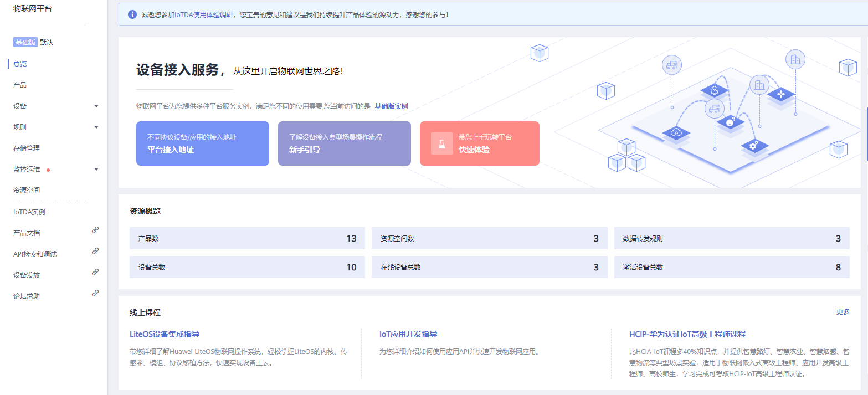Open the 产品 page from the sidebar
Image resolution: width=868 pixels, height=395 pixels.
tap(20, 85)
